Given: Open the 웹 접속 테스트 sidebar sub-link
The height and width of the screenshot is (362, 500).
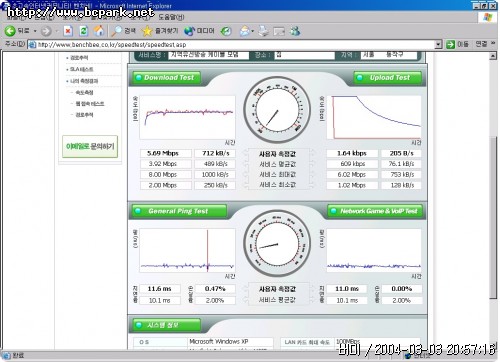Looking at the screenshot, I should (90, 104).
